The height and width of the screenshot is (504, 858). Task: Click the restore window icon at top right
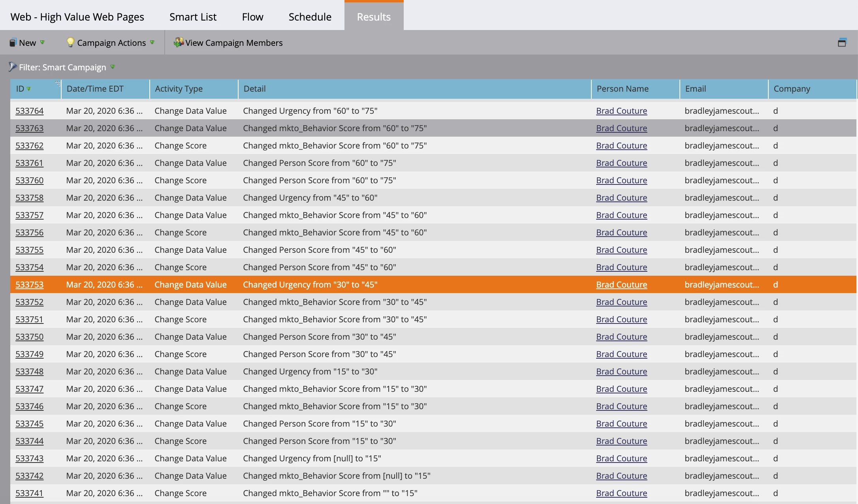tap(842, 42)
